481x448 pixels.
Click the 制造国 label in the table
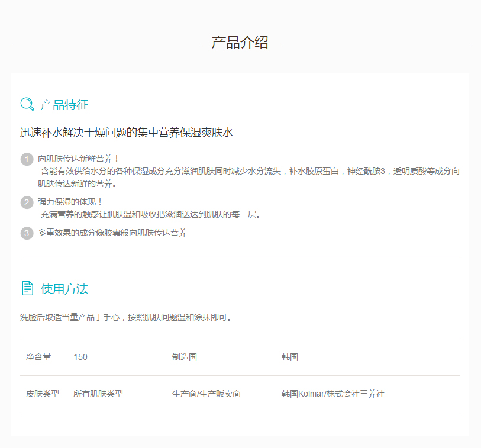coord(184,357)
